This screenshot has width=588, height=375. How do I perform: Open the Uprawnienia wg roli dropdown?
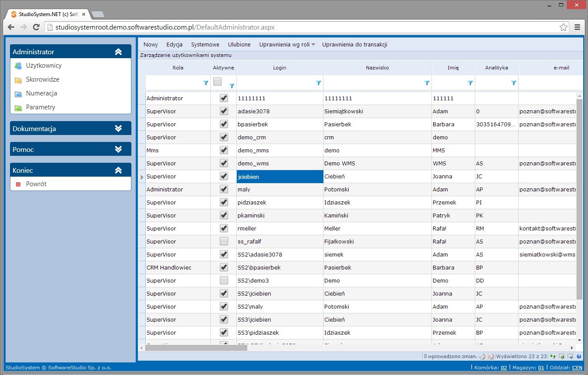click(287, 44)
